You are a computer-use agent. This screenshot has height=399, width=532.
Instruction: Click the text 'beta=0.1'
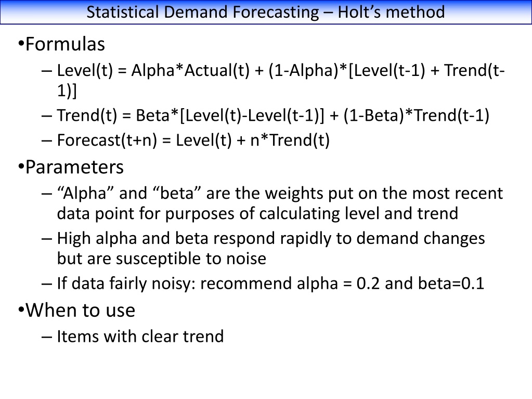point(451,284)
